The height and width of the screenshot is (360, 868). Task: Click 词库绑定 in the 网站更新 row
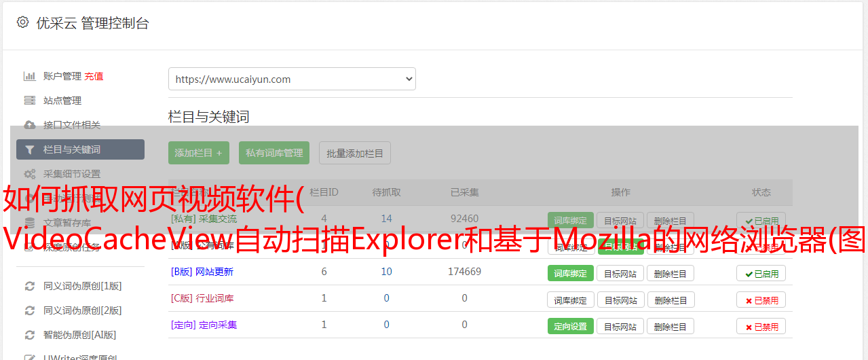point(571,273)
